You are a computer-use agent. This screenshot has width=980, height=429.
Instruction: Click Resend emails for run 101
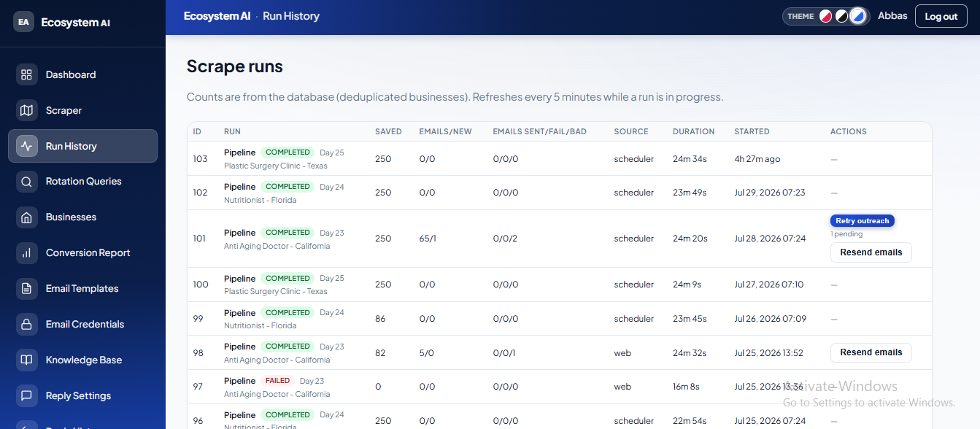[x=871, y=252]
